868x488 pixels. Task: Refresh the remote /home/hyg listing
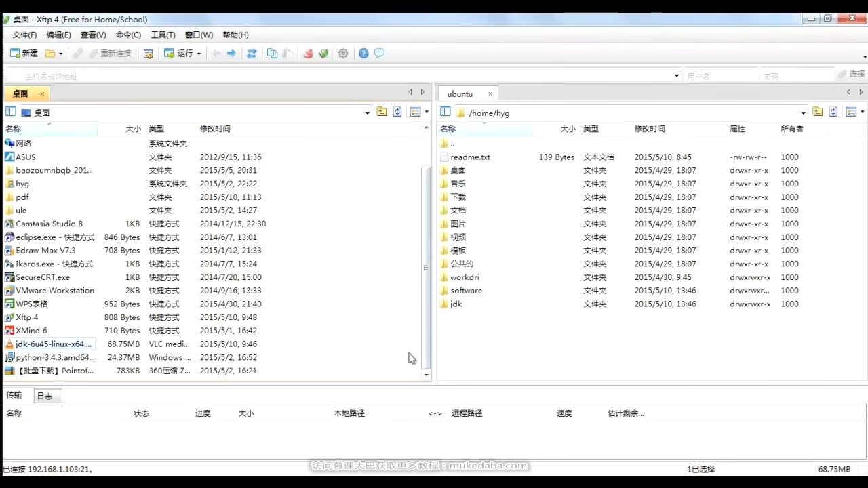(x=833, y=112)
